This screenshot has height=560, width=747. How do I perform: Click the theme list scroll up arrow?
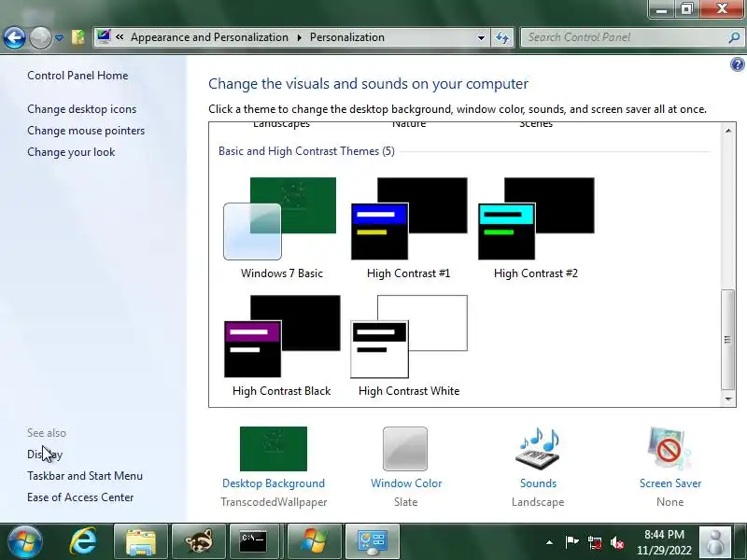[728, 131]
